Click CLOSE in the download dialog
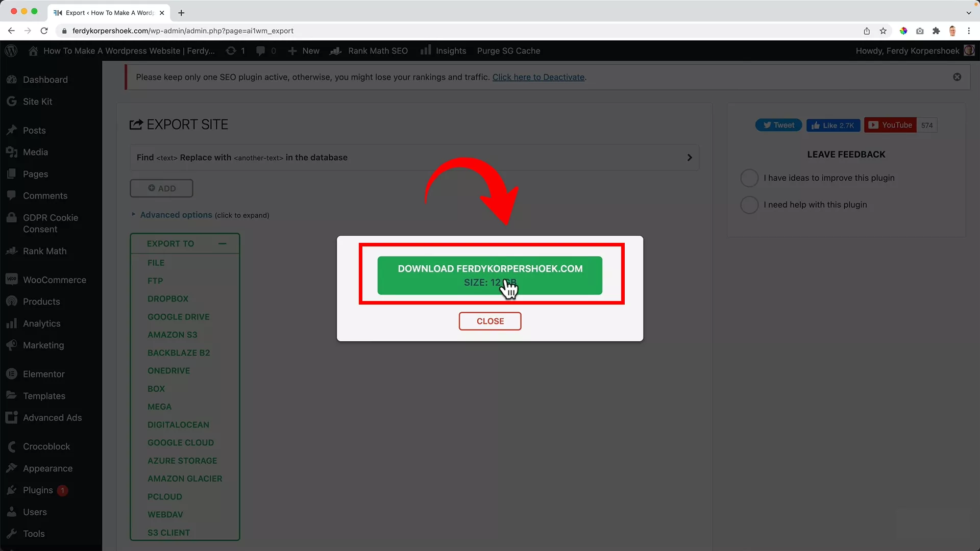 tap(490, 321)
